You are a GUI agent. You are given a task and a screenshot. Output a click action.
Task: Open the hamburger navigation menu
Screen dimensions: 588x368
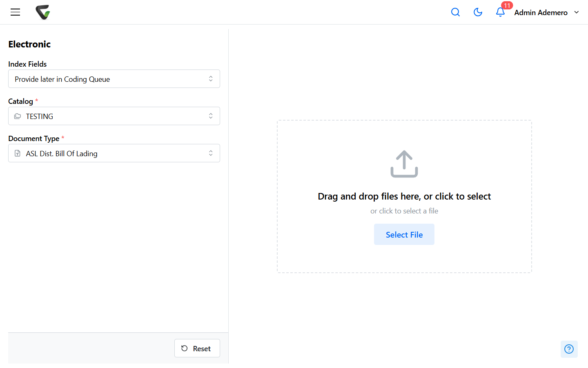tap(15, 12)
